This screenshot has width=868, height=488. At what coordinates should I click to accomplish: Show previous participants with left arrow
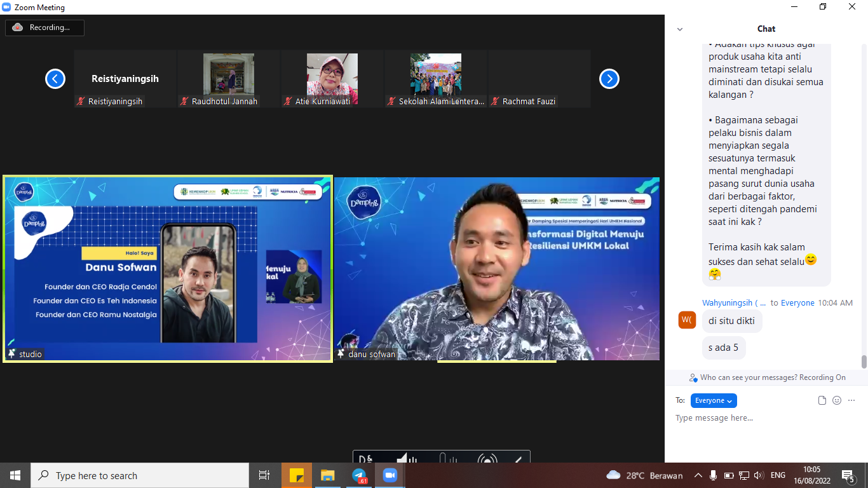55,79
